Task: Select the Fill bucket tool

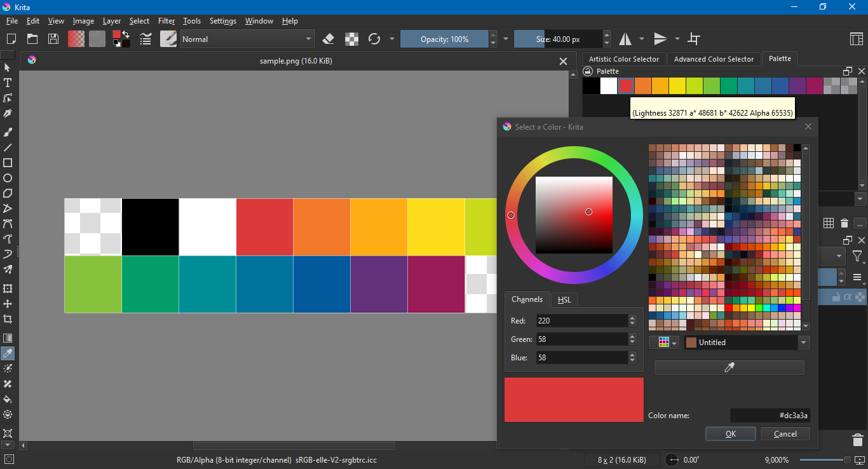Action: tap(8, 399)
